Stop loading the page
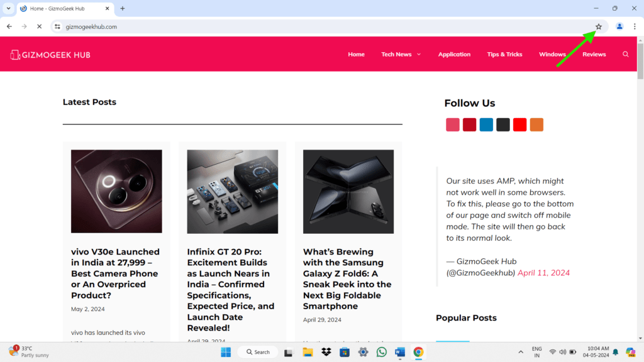 point(40,26)
